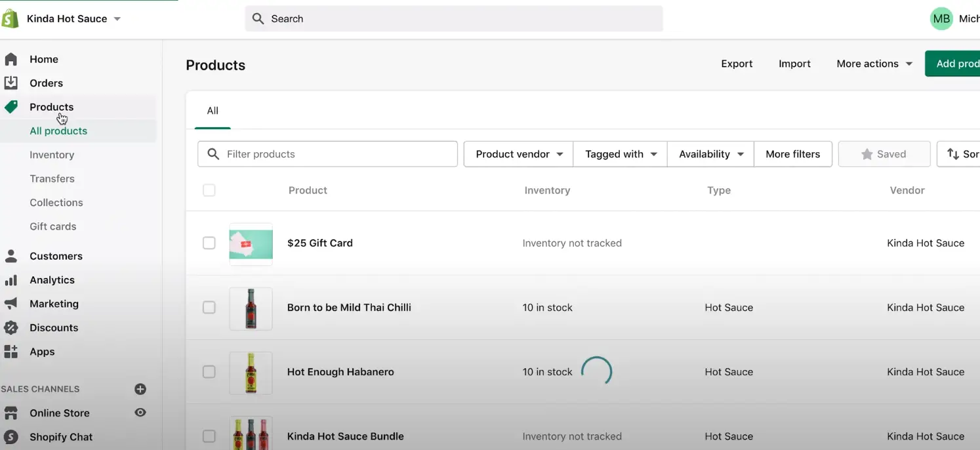
Task: Click the Export button
Action: [x=737, y=64]
